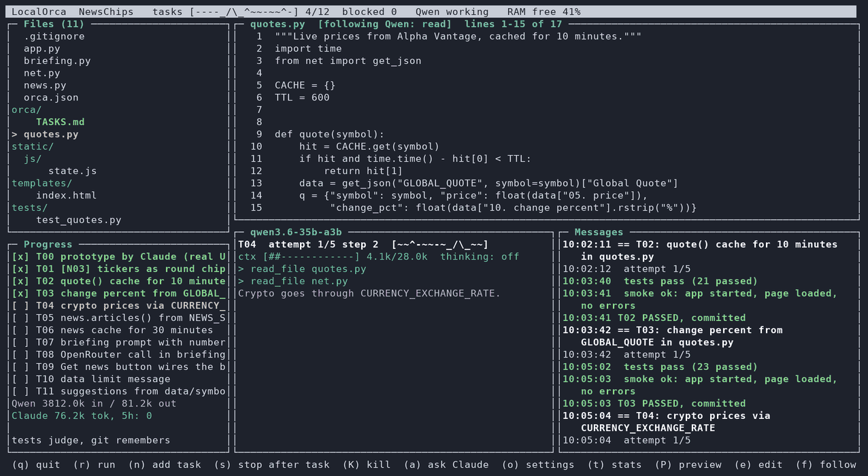868x476 pixels.
Task: Click the 'def quote(symbol):' code line
Action: pyautogui.click(x=329, y=134)
